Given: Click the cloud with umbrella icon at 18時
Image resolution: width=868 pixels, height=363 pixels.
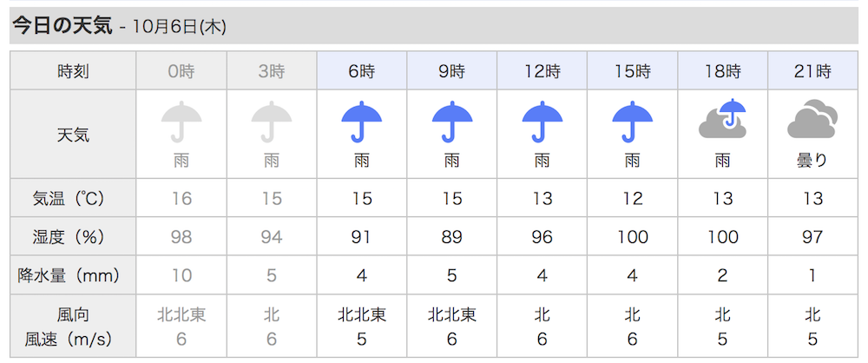Looking at the screenshot, I should (x=722, y=119).
